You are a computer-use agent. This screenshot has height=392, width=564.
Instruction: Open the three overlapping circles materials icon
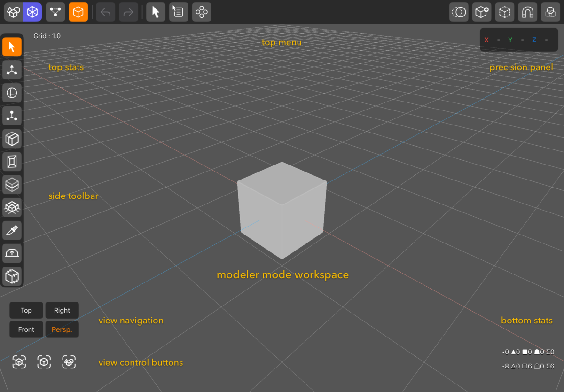(x=550, y=12)
